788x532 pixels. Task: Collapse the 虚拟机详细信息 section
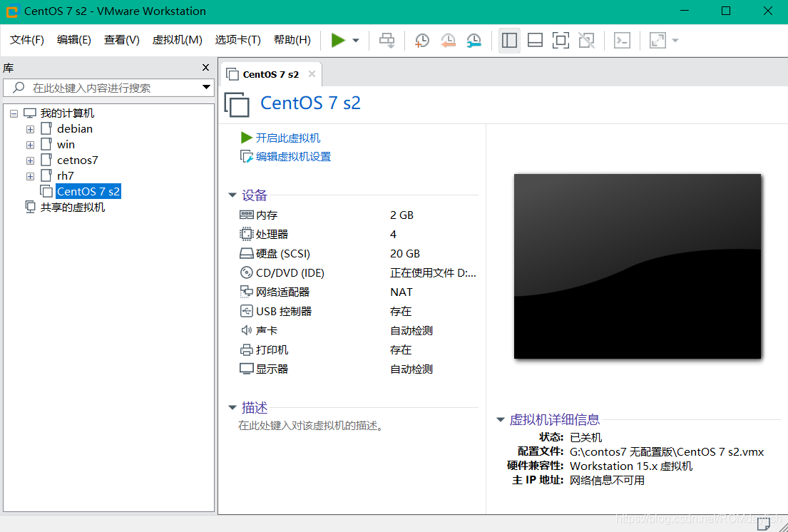click(500, 419)
